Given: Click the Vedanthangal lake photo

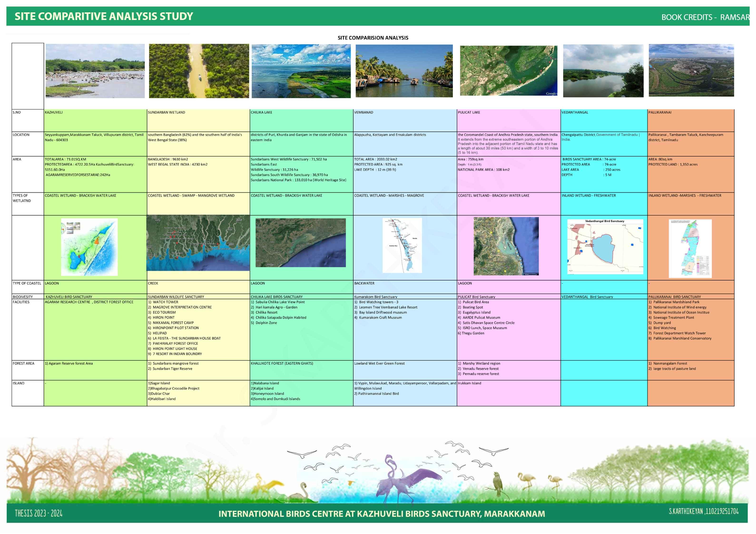Looking at the screenshot, I should [x=603, y=71].
